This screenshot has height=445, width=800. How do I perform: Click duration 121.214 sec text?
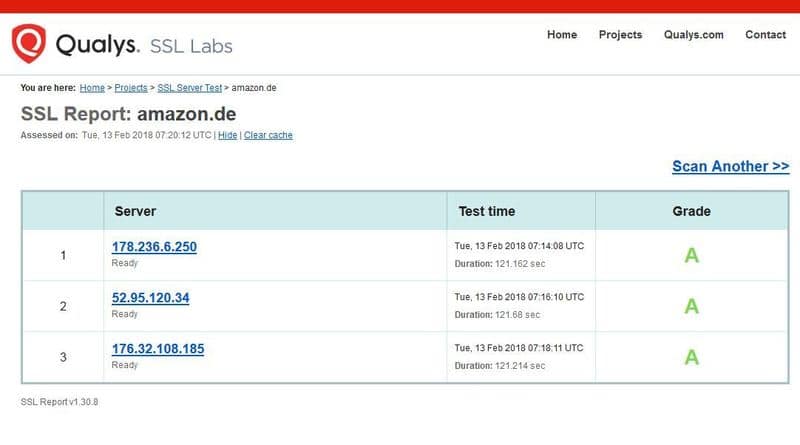[499, 366]
